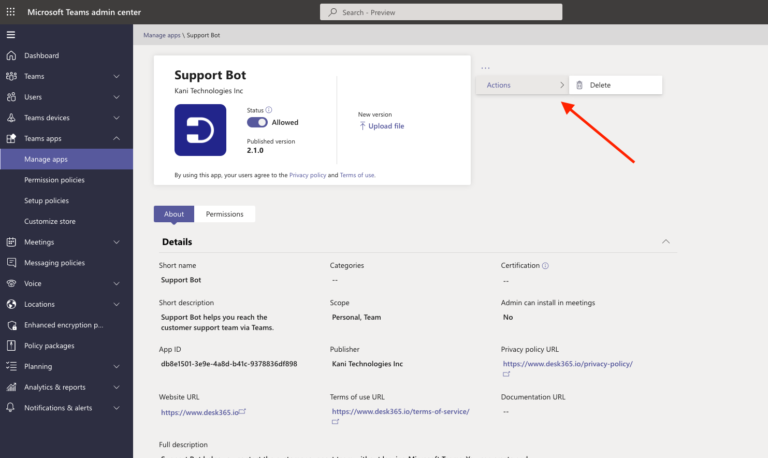Click the Planning list icon

point(11,366)
